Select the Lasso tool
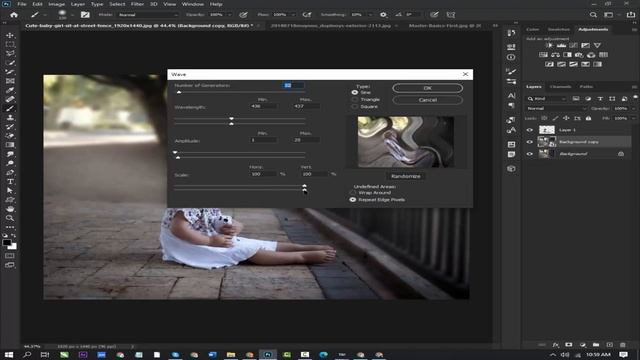Image resolution: width=640 pixels, height=360 pixels. coord(10,53)
